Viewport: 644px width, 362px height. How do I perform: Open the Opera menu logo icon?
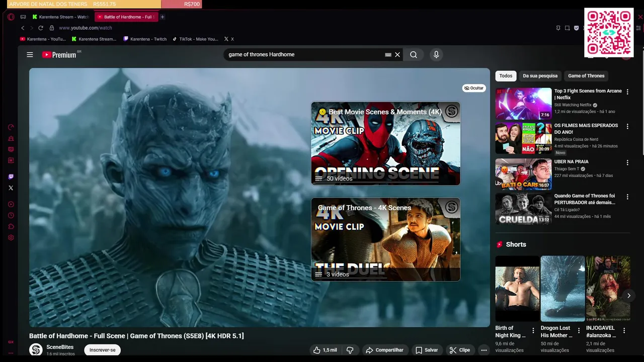pos(11,17)
